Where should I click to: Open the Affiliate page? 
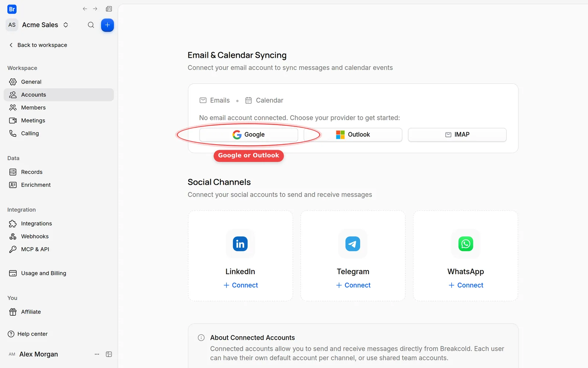pyautogui.click(x=59, y=312)
